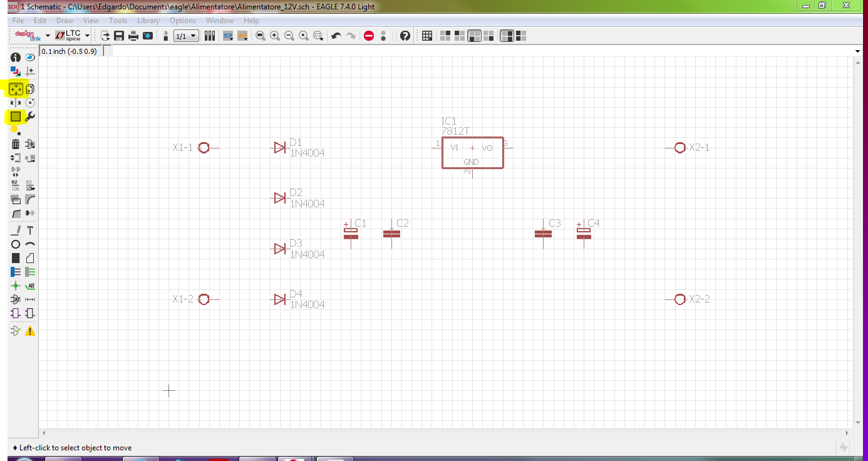The height and width of the screenshot is (461, 868).
Task: Select the Value tool
Action: pyautogui.click(x=29, y=185)
